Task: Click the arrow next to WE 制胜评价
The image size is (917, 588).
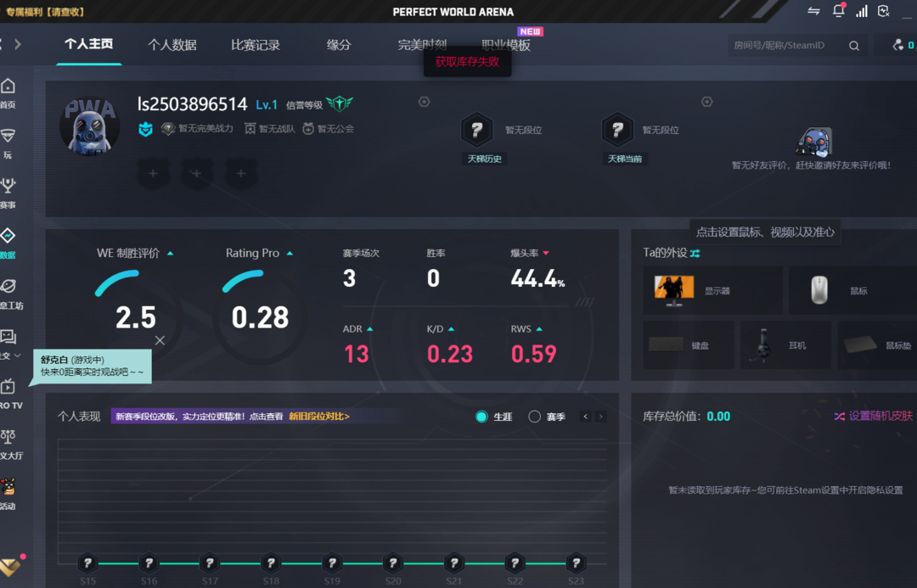Action: pos(171,254)
